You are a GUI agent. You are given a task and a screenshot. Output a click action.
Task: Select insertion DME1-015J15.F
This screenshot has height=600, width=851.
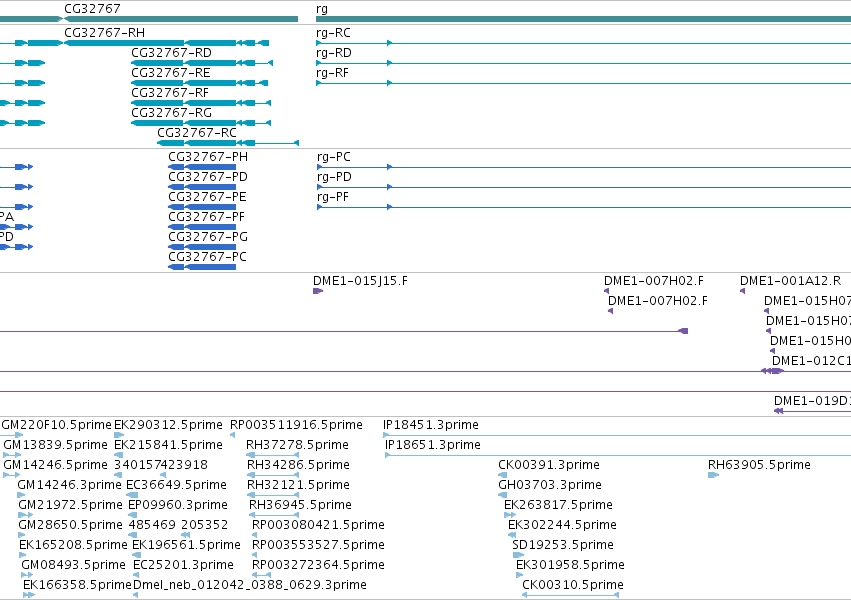pyautogui.click(x=360, y=281)
